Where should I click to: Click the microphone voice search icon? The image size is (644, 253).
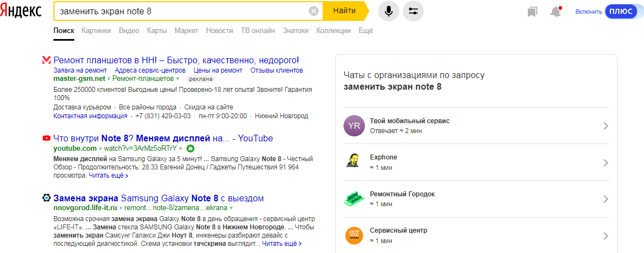[x=389, y=11]
